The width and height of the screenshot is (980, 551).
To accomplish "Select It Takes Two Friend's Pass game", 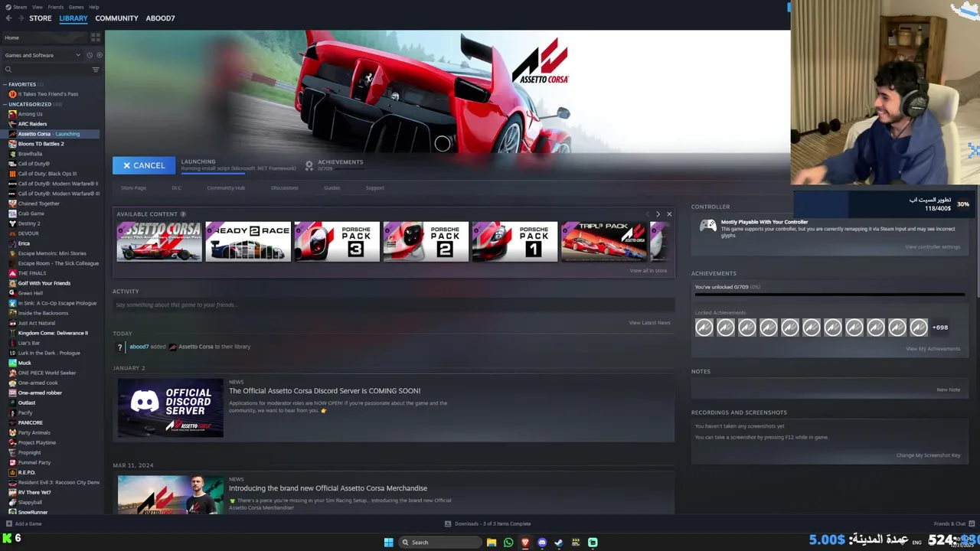I will tap(48, 94).
